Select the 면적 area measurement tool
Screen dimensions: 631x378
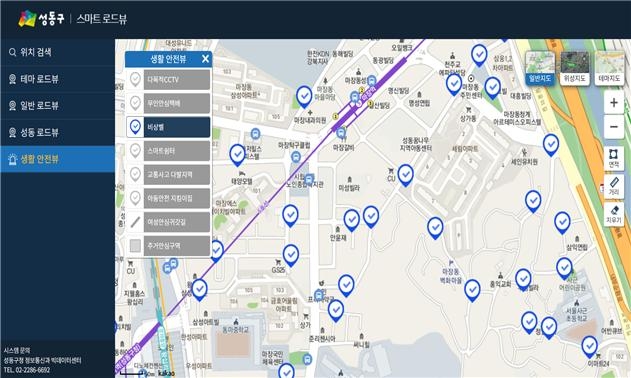coord(614,158)
